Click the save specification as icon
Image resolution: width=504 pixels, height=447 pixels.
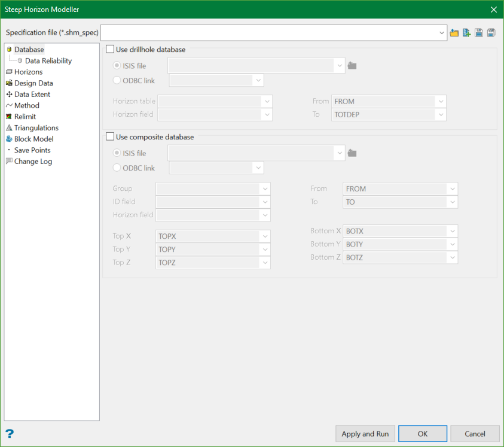pyautogui.click(x=491, y=33)
